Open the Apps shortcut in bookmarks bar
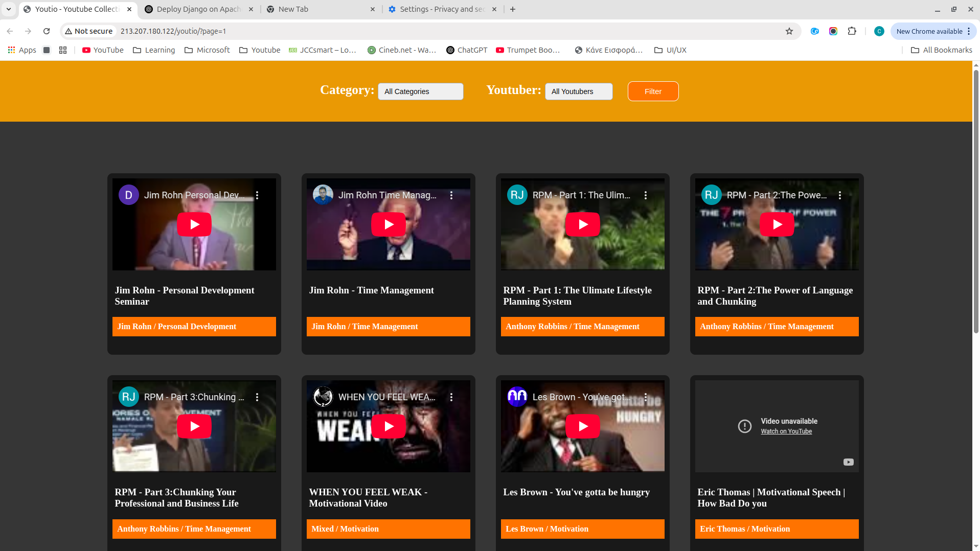This screenshot has height=551, width=980. pos(22,50)
